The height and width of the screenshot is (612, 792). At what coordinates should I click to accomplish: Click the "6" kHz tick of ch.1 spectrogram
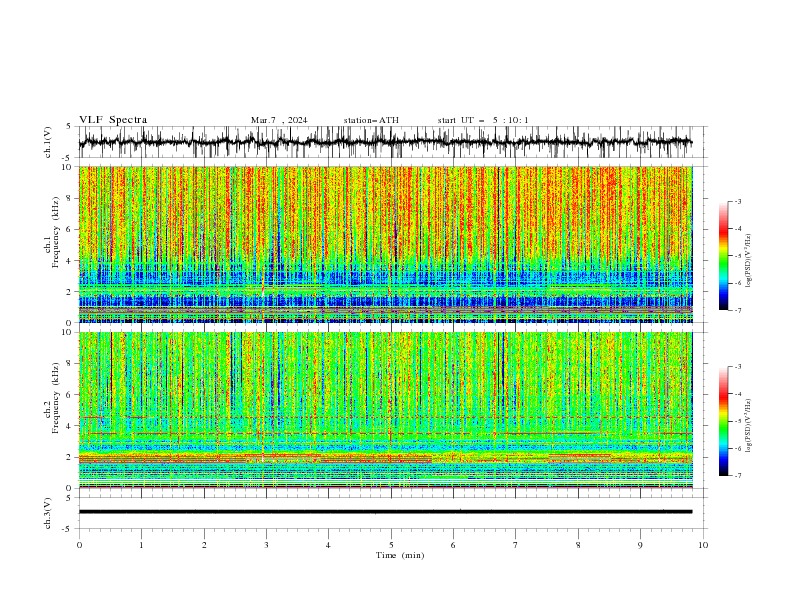tap(71, 229)
